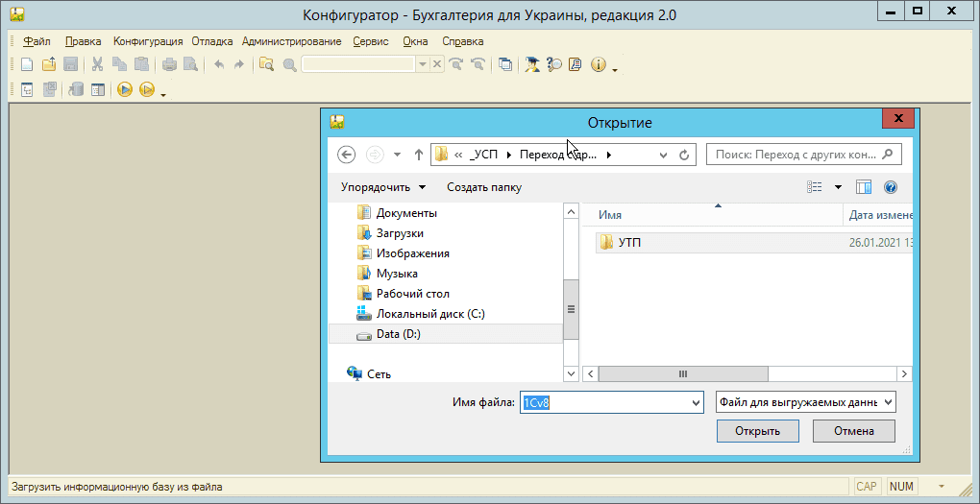
Task: Click the Redo arrow icon
Action: click(x=238, y=64)
